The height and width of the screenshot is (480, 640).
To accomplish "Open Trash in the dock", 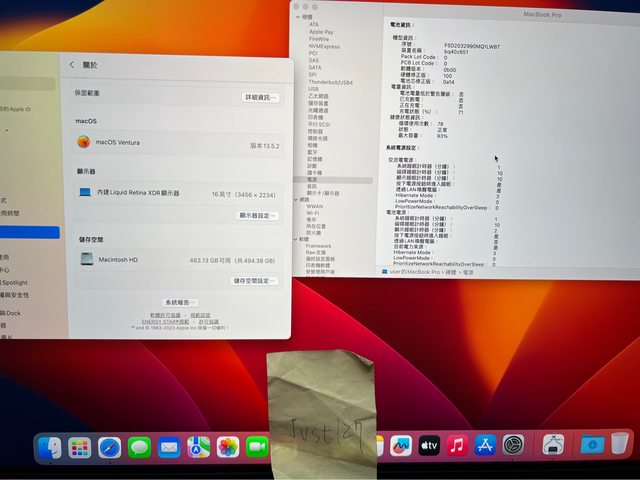I will coord(621,444).
